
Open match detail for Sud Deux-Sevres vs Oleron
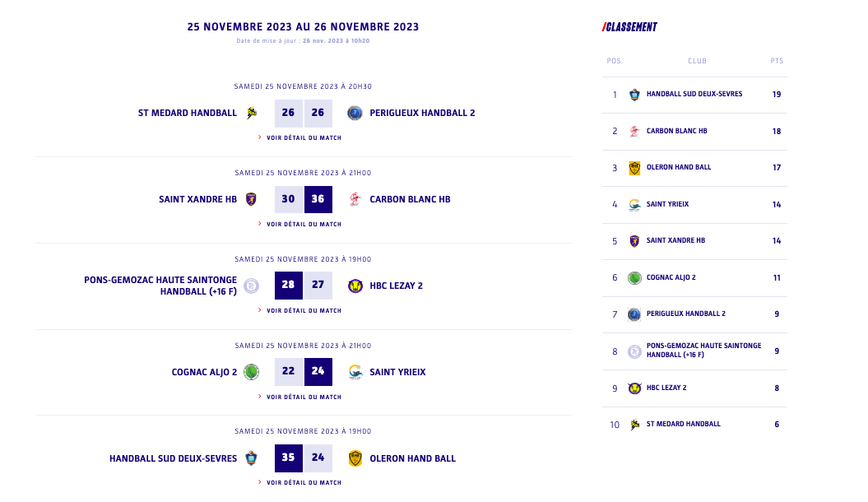point(304,482)
